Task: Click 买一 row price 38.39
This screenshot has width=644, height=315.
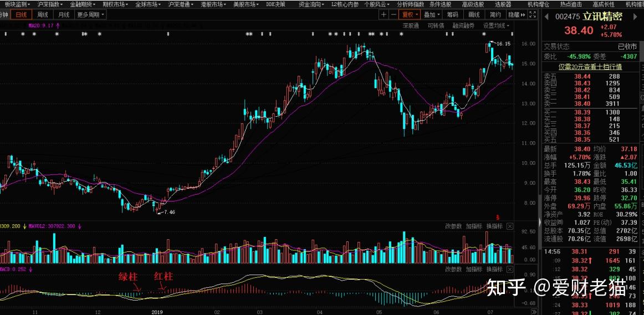Action: pyautogui.click(x=582, y=112)
